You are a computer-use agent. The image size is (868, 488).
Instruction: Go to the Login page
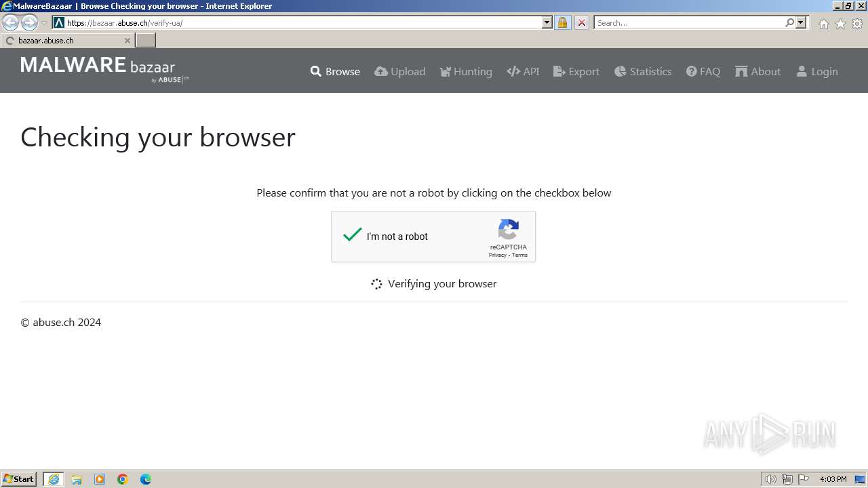coord(817,71)
